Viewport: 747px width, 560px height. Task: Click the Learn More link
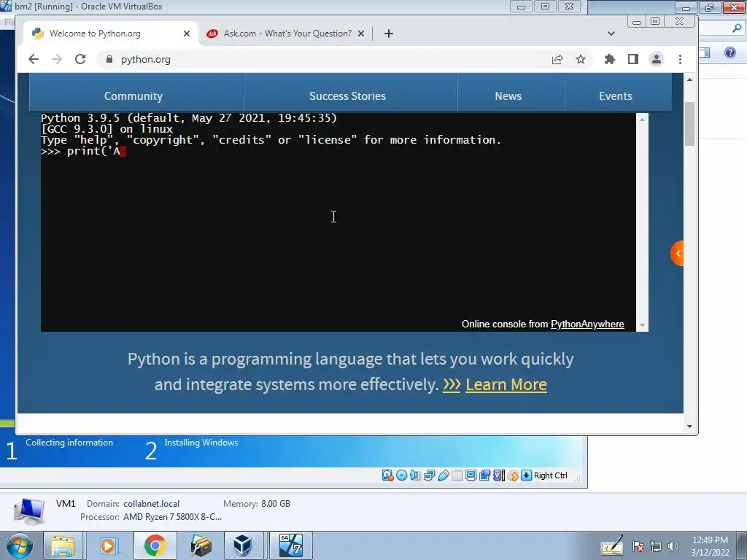click(x=506, y=384)
